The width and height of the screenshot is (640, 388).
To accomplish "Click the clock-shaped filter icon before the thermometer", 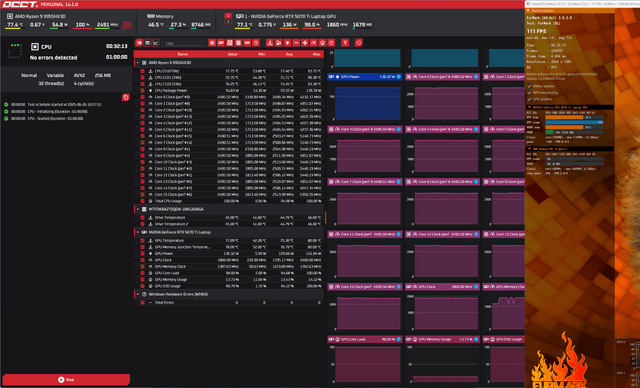I will (256, 42).
